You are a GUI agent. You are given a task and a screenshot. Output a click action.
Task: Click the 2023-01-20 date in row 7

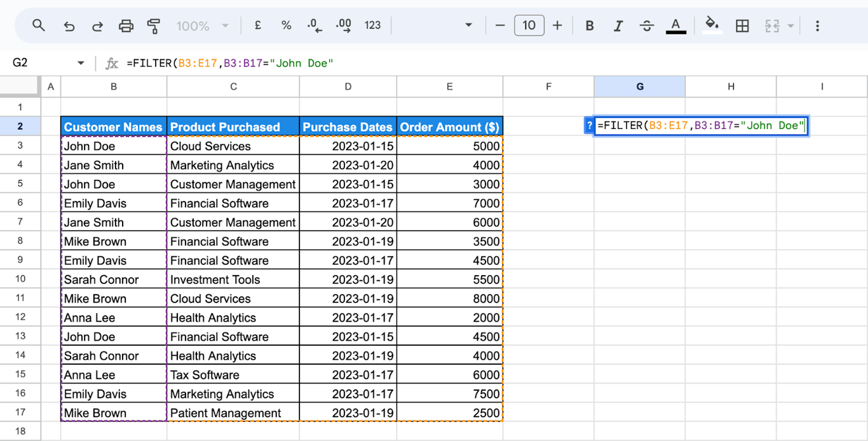[x=348, y=222]
